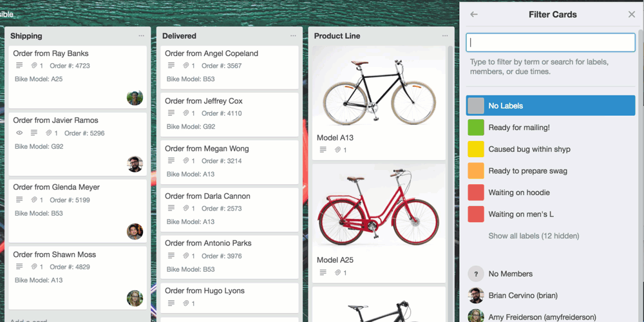Filter by Caused bug within shyp label
This screenshot has width=644, height=322.
(x=551, y=149)
